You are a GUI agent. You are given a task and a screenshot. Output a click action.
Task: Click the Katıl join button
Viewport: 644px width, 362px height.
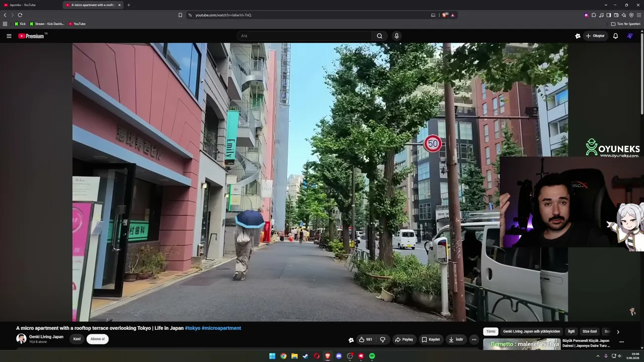[x=77, y=339]
